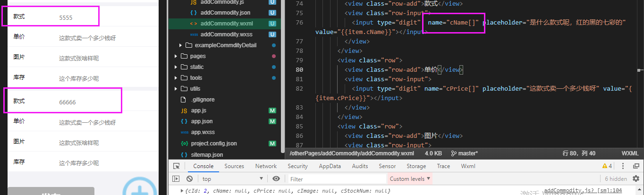
Task: Open sitemap.json file
Action: tap(207, 154)
